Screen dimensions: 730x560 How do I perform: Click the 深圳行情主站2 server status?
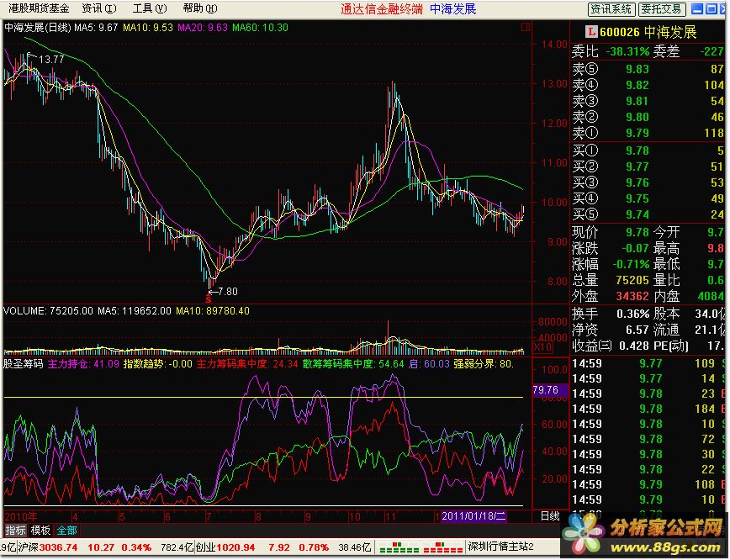(500, 547)
